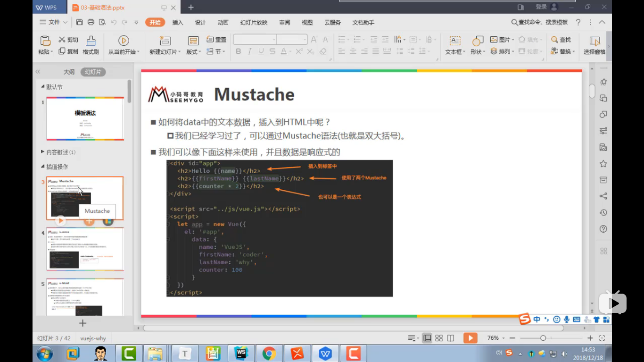This screenshot has height=362, width=644.
Task: Click the help question mark icon
Action: pyautogui.click(x=578, y=22)
